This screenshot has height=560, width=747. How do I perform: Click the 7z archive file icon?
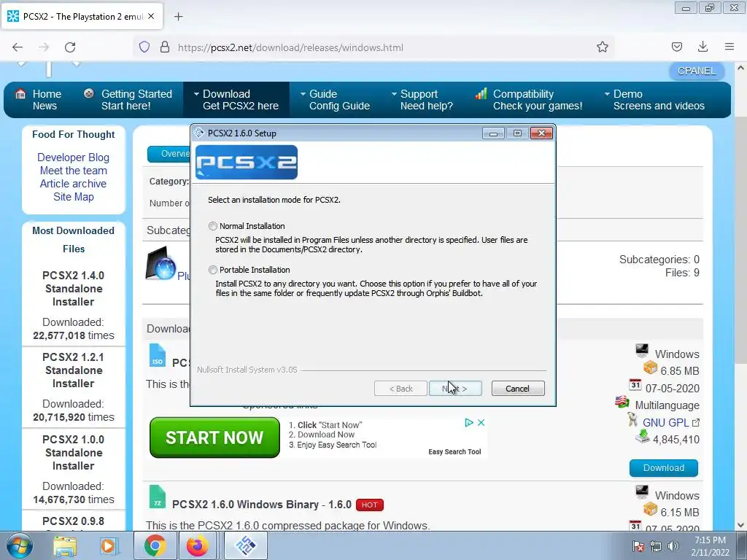(x=158, y=497)
